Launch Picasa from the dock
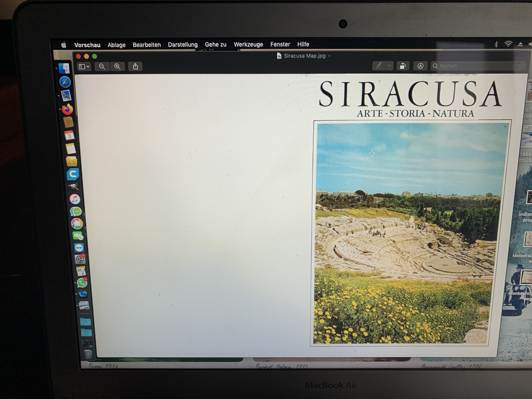Screen dimensions: 532x399 click(x=77, y=224)
